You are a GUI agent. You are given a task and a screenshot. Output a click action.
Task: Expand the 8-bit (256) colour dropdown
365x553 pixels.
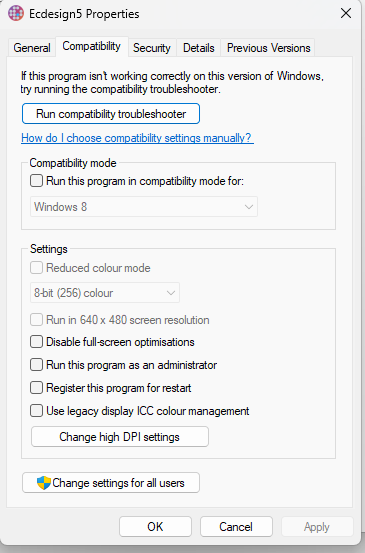click(105, 293)
